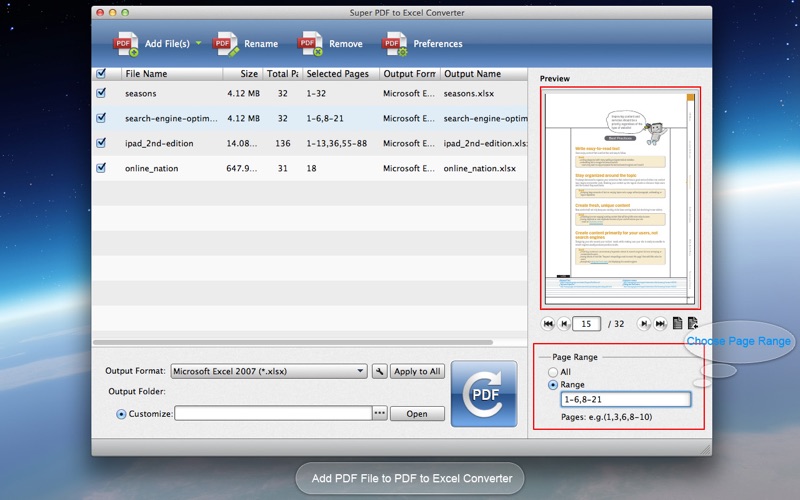The height and width of the screenshot is (500, 800).
Task: Select the search-engine-optim file name
Action: point(171,118)
